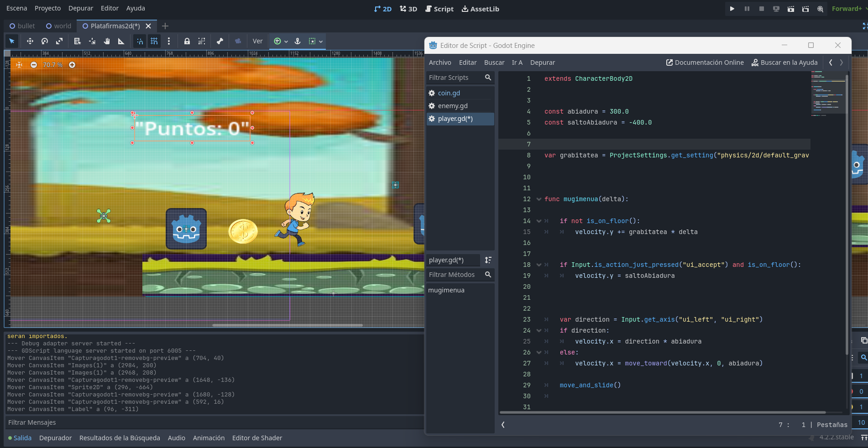Collapse the fold arrow on line 24
The height and width of the screenshot is (448, 868).
point(539,331)
